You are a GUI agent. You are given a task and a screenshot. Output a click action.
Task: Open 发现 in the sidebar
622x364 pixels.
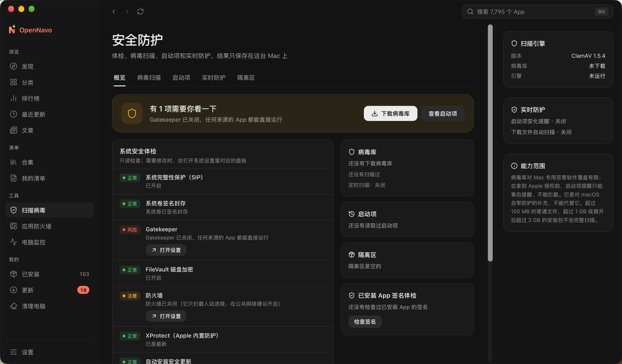point(49,66)
